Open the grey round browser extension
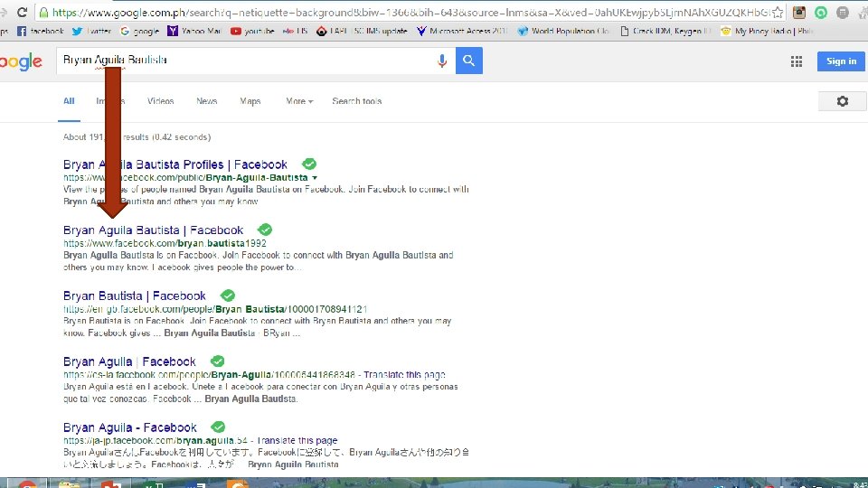Image resolution: width=868 pixels, height=488 pixels. click(843, 12)
